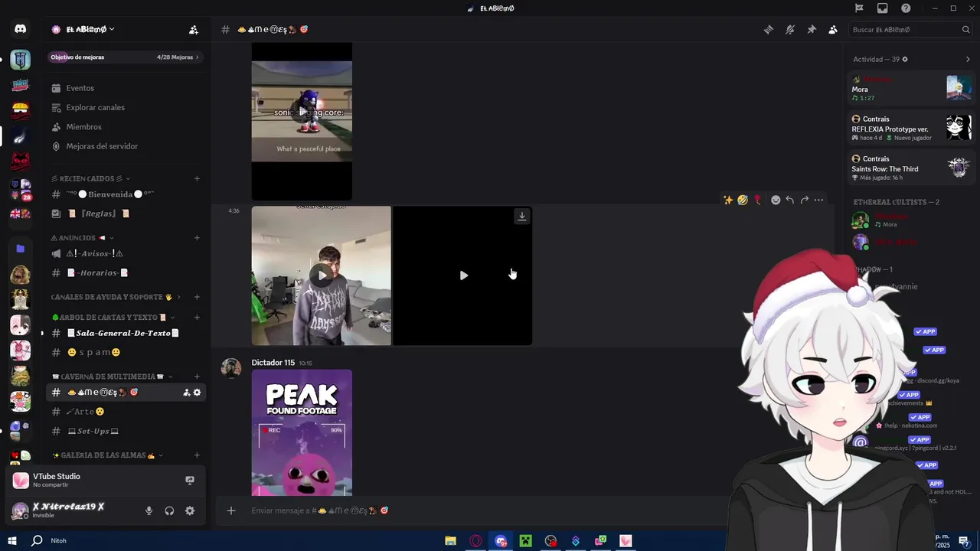The height and width of the screenshot is (551, 980).
Task: Download the black video attachment
Action: point(522,216)
